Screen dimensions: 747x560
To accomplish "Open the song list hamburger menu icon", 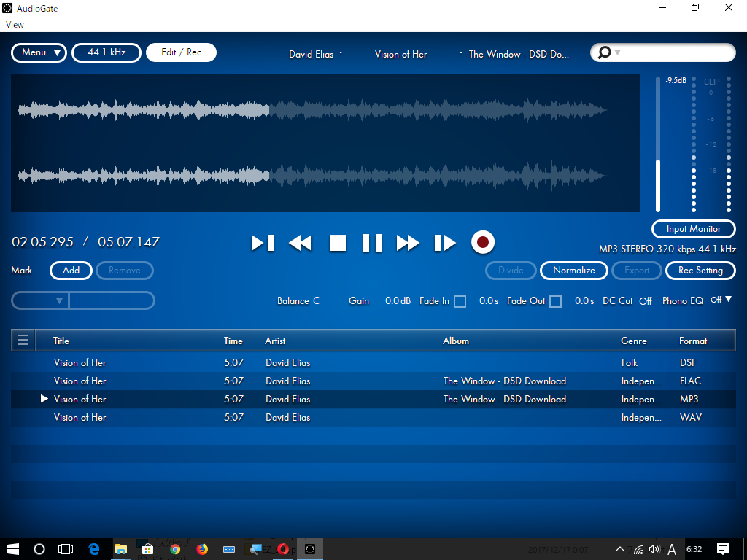I will pos(23,340).
